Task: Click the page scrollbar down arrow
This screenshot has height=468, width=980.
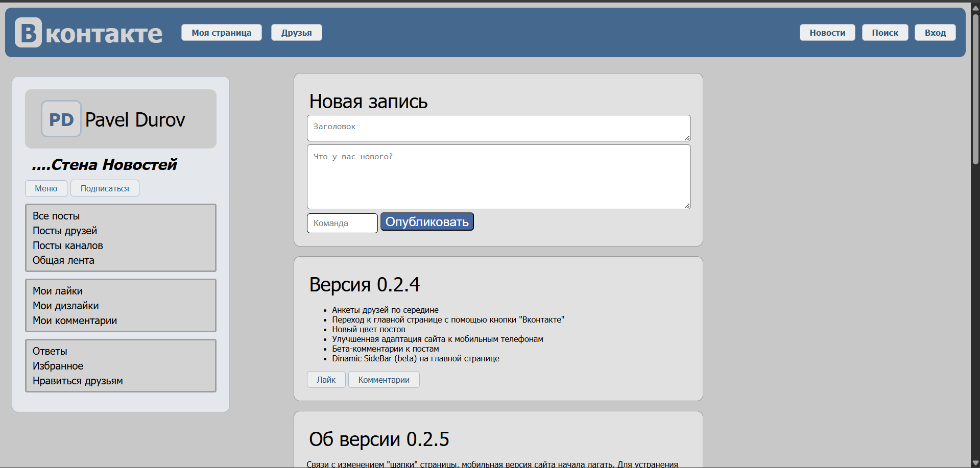Action: pos(975,463)
